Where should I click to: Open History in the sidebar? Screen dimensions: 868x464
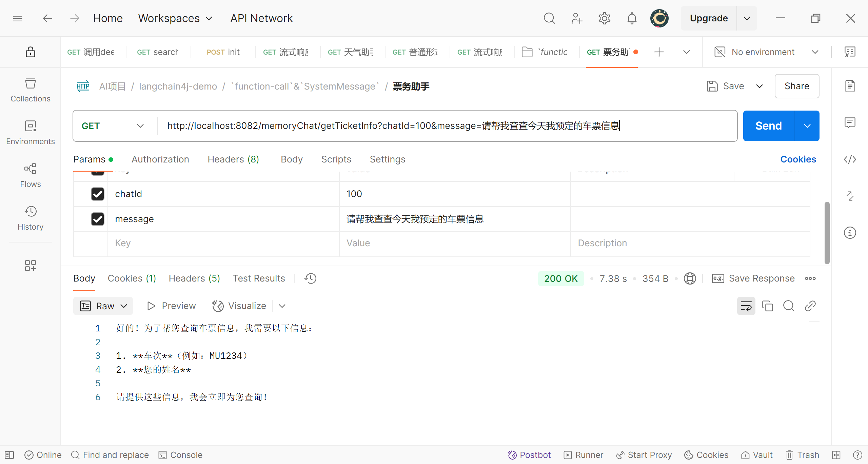[x=30, y=218]
